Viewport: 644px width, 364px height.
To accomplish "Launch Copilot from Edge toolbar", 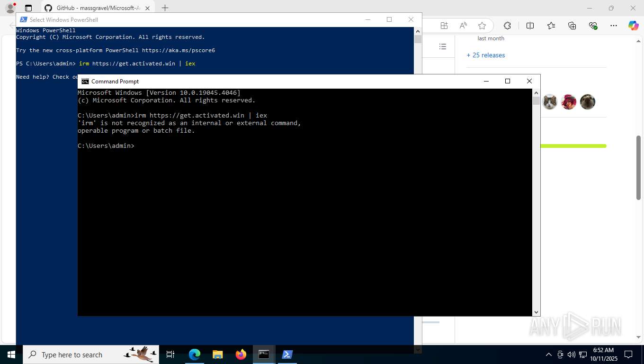I will tap(633, 26).
